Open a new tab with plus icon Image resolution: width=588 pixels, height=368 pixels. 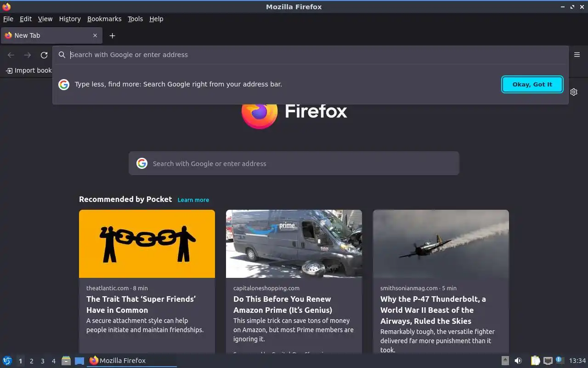[112, 35]
